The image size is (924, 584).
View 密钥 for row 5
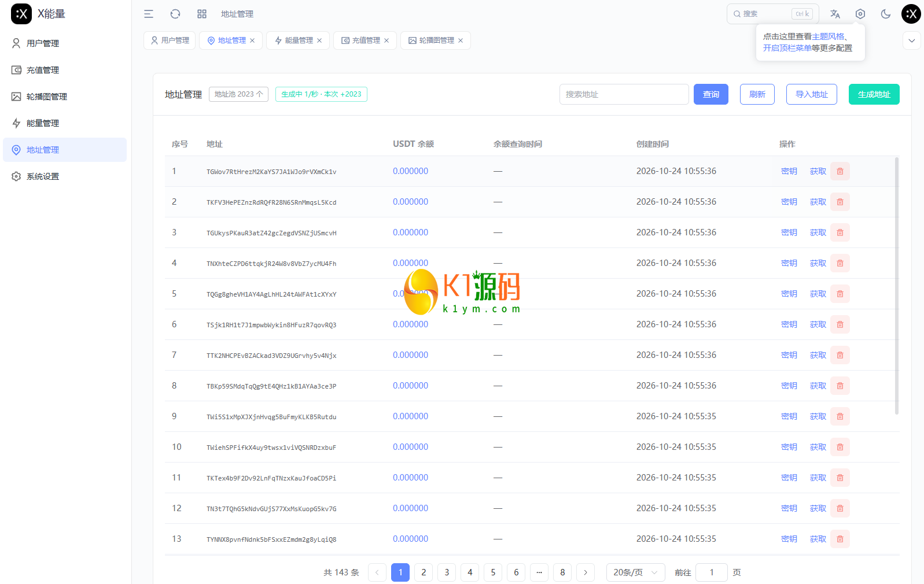(789, 294)
